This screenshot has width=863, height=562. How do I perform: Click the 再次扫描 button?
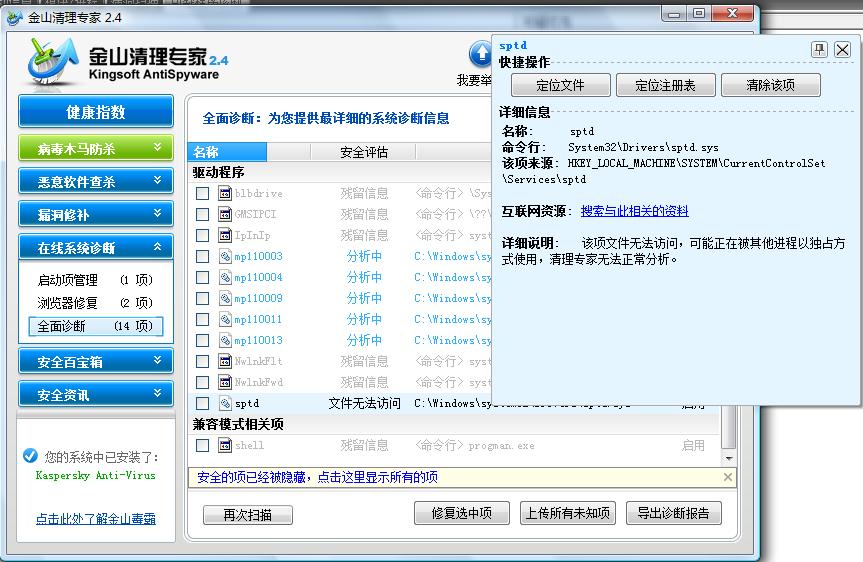coord(248,515)
